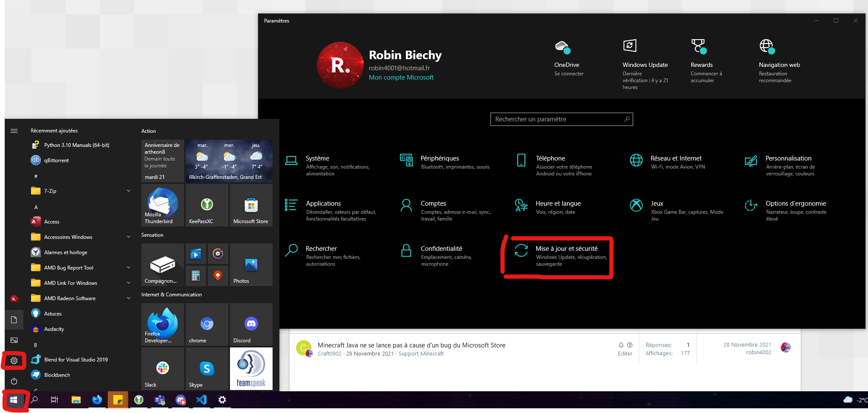The image size is (868, 413).
Task: Click the Editer link on the thread
Action: tap(625, 354)
